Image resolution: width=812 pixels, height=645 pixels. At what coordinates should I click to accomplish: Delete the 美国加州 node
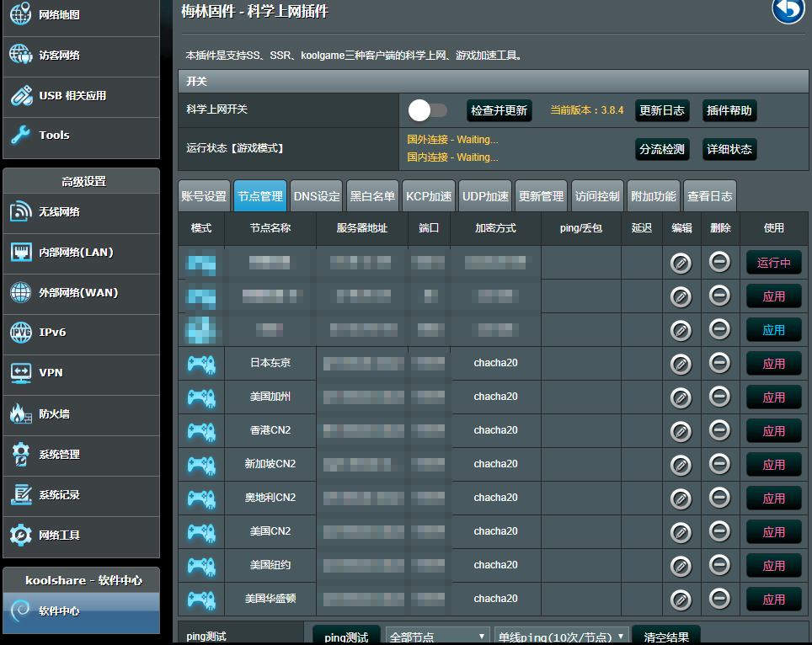(719, 396)
